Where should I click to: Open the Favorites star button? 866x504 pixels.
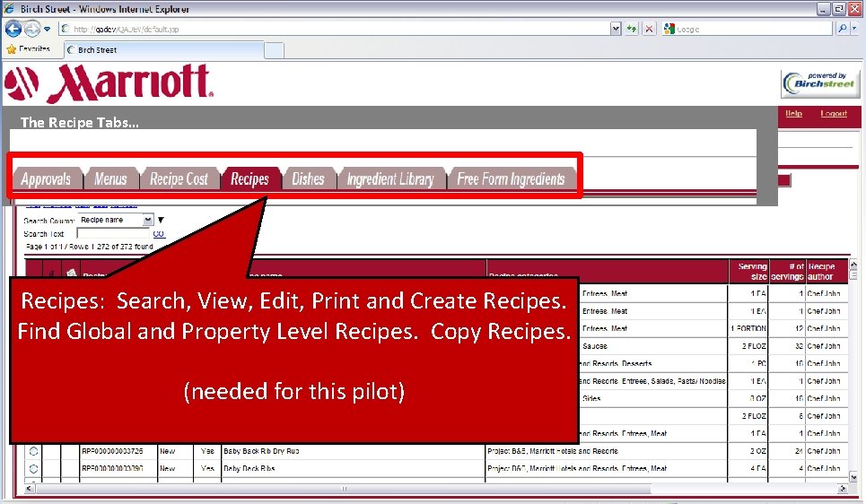pos(28,49)
